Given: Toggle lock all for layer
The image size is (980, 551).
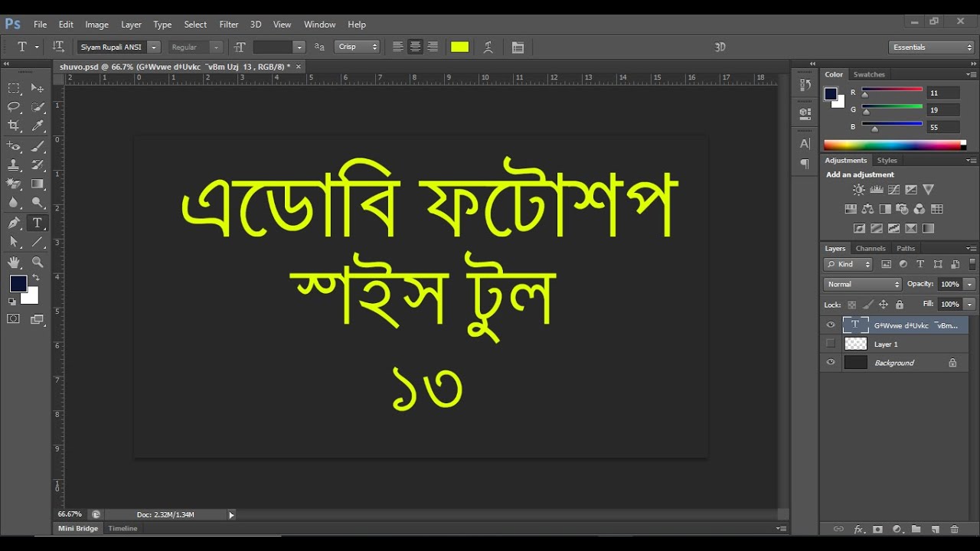Looking at the screenshot, I should point(900,305).
